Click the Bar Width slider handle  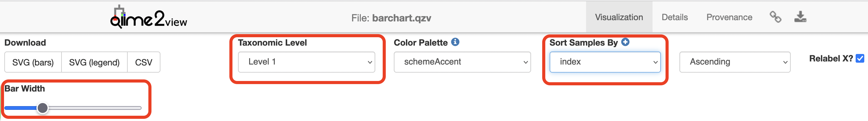42,108
